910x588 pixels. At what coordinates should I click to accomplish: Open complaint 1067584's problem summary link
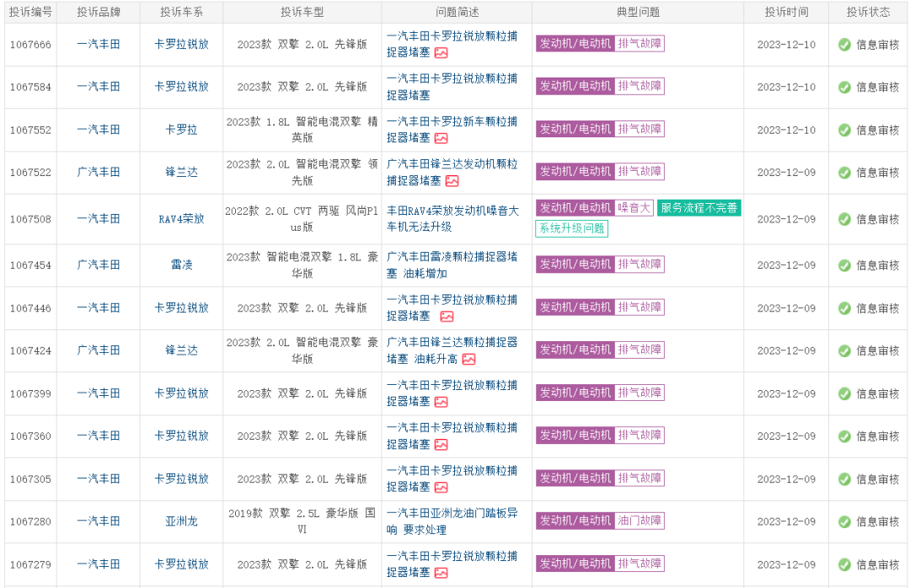click(452, 87)
